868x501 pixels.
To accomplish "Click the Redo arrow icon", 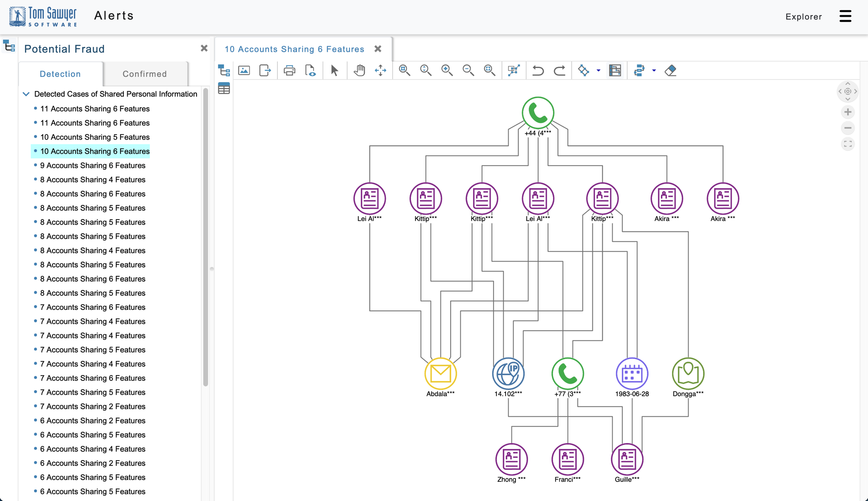I will (x=559, y=70).
